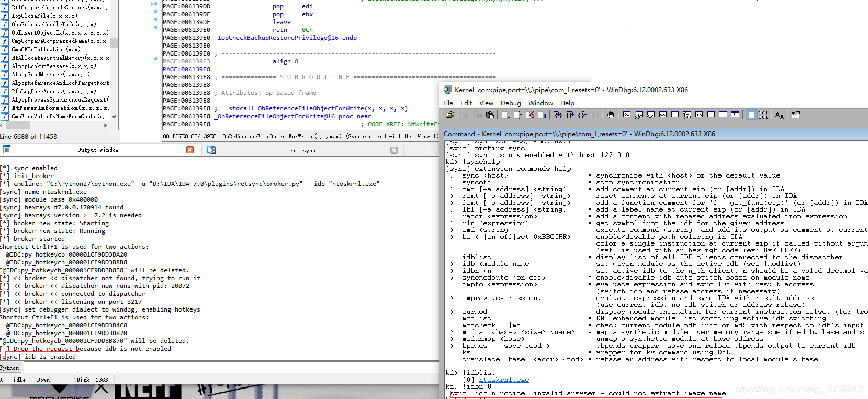The image size is (868, 399).
Task: Open the Locals window icon in WinDbg
Action: click(650, 115)
